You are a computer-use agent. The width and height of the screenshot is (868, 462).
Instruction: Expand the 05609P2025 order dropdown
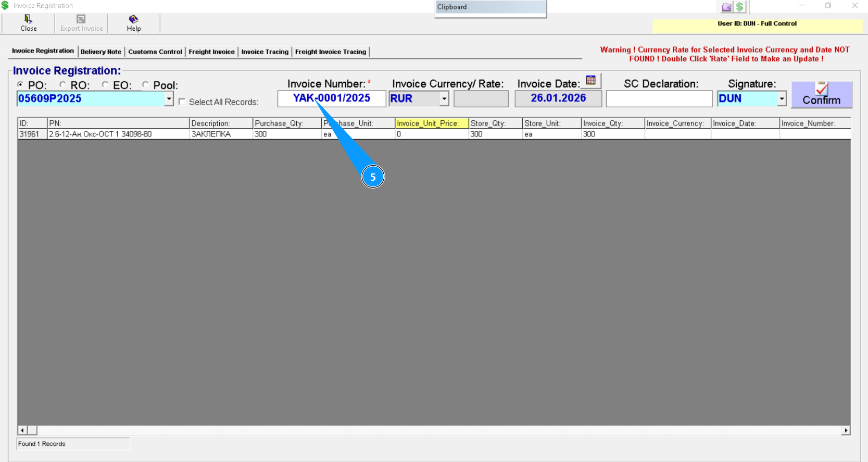tap(169, 98)
